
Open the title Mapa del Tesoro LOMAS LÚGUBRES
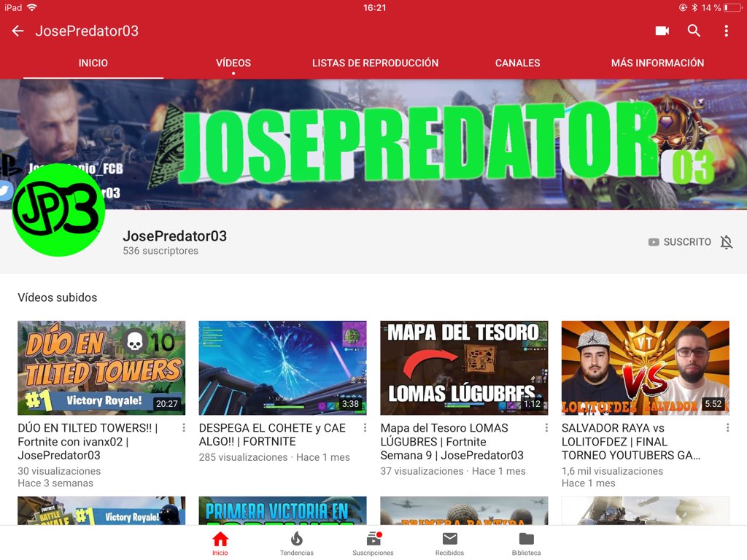click(452, 441)
